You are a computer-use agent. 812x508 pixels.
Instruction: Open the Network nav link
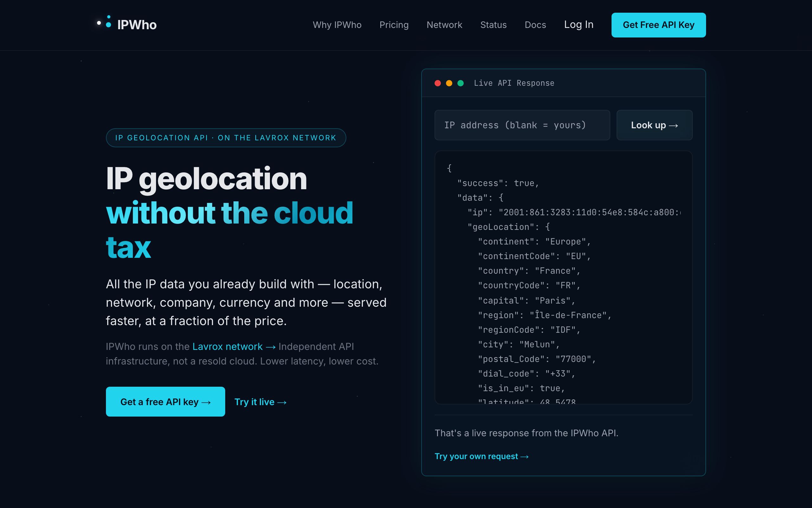pos(444,25)
